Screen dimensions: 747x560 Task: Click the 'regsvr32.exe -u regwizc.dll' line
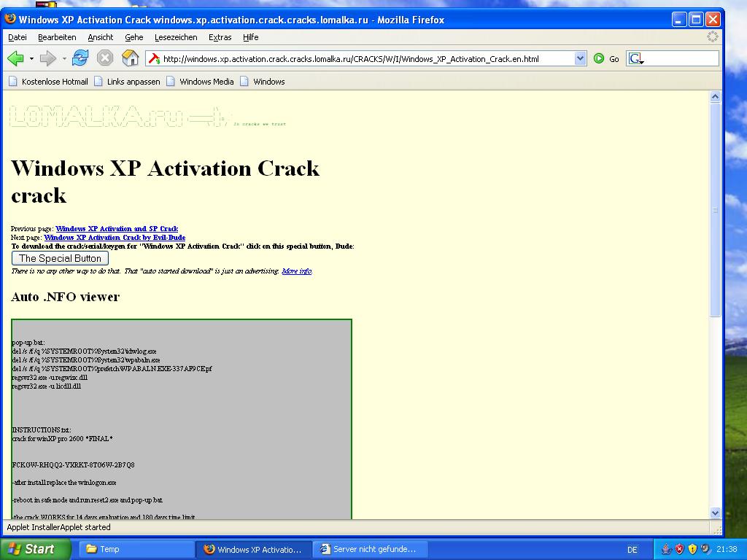pyautogui.click(x=50, y=378)
